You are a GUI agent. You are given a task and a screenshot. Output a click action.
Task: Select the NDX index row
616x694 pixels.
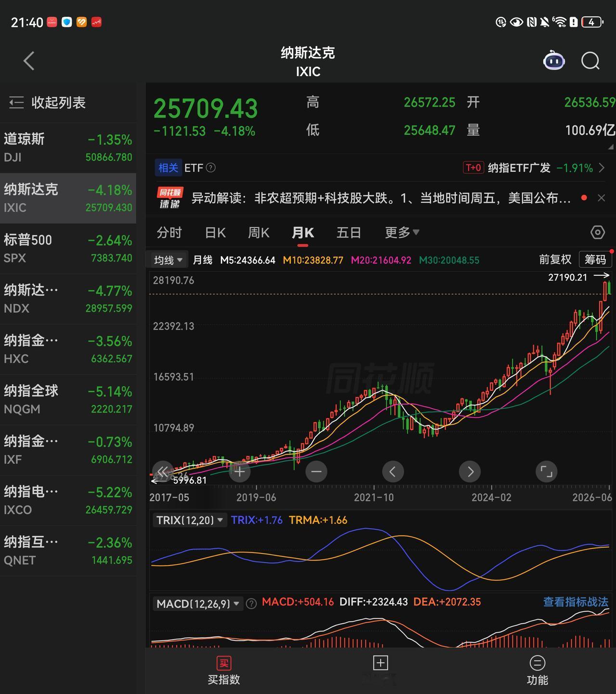68,299
